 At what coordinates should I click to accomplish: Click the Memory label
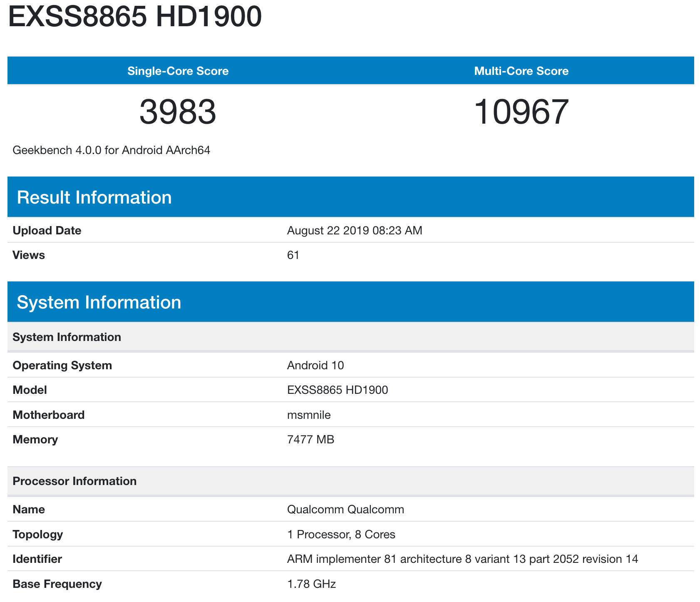[35, 440]
